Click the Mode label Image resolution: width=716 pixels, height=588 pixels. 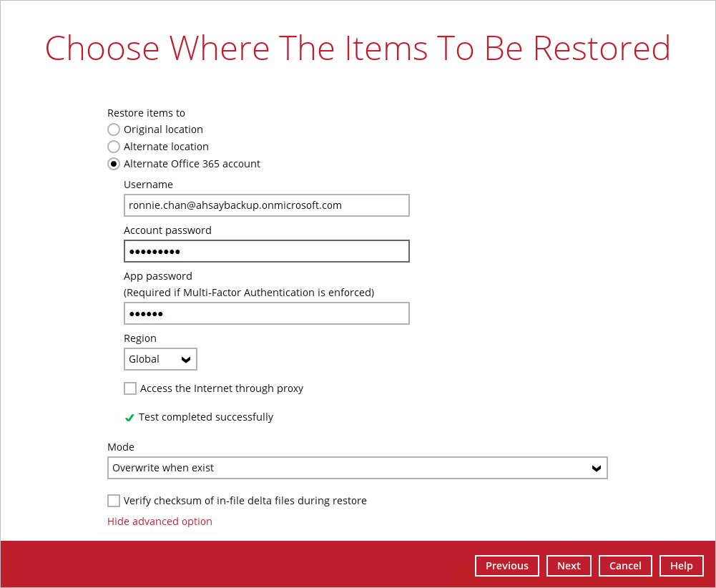(x=121, y=447)
